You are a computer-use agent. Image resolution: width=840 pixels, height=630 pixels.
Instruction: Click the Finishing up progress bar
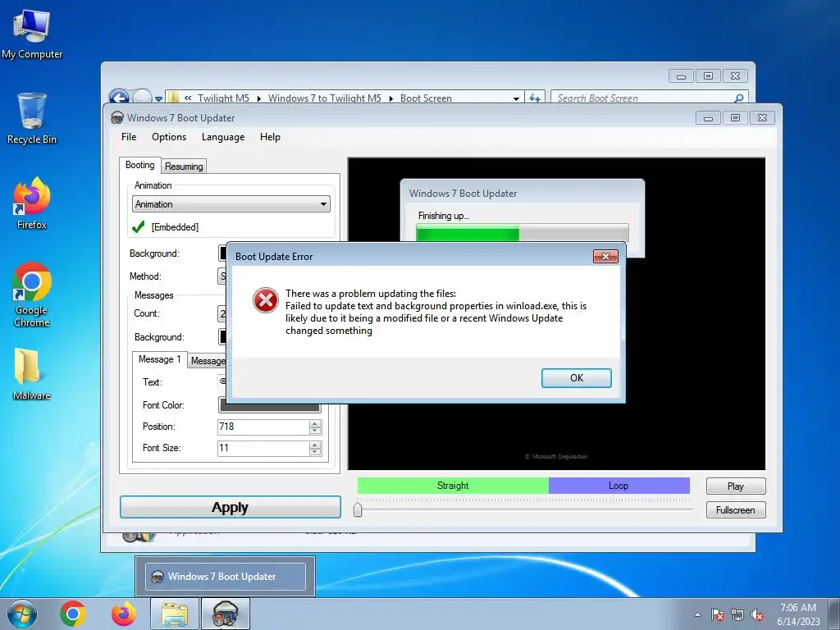click(x=523, y=233)
